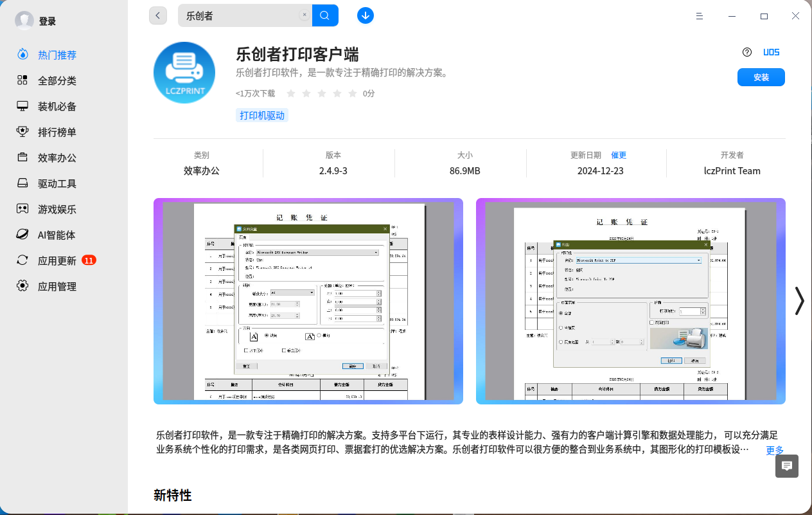This screenshot has width=812, height=515.
Task: Click the 催更 update request link
Action: pos(619,155)
